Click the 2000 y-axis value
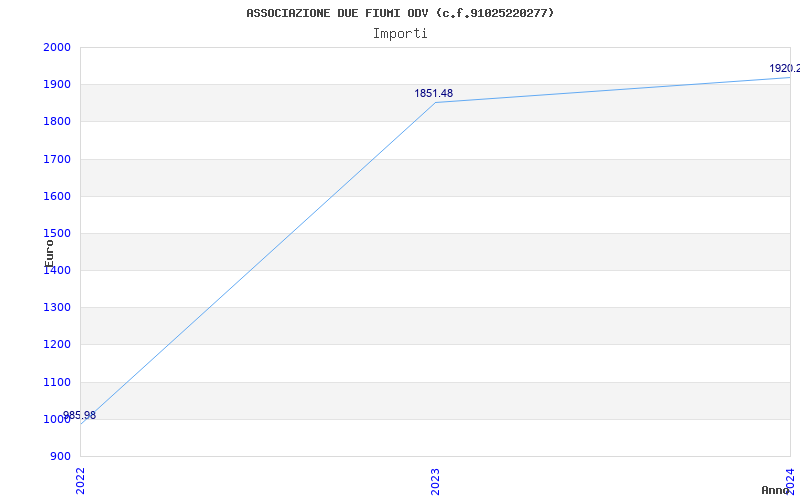The width and height of the screenshot is (800, 500). point(57,47)
